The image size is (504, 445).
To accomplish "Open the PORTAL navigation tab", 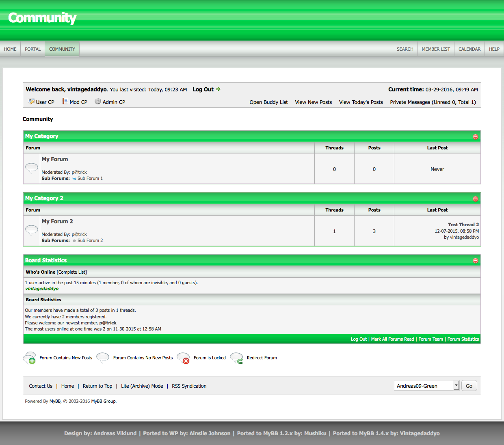I will click(32, 49).
